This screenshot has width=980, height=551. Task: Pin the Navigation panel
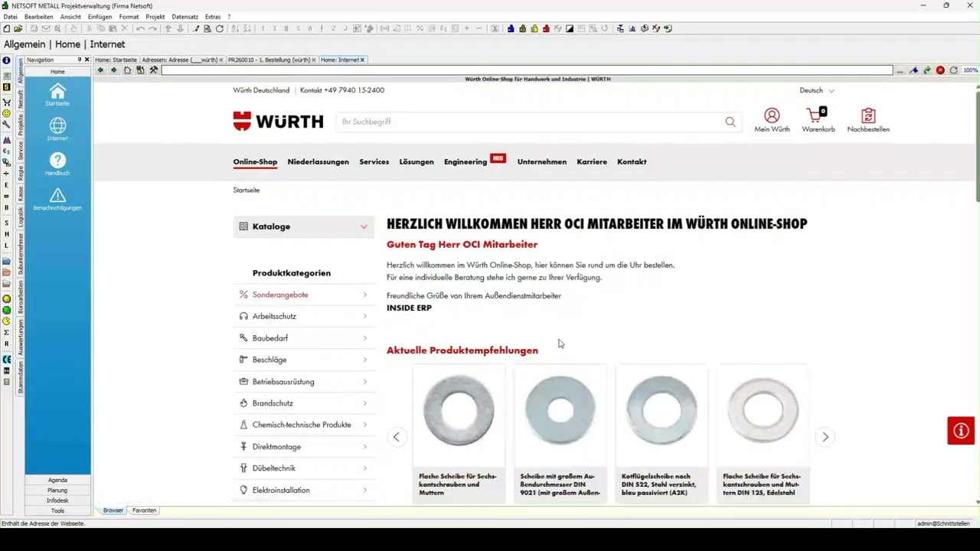[x=79, y=60]
